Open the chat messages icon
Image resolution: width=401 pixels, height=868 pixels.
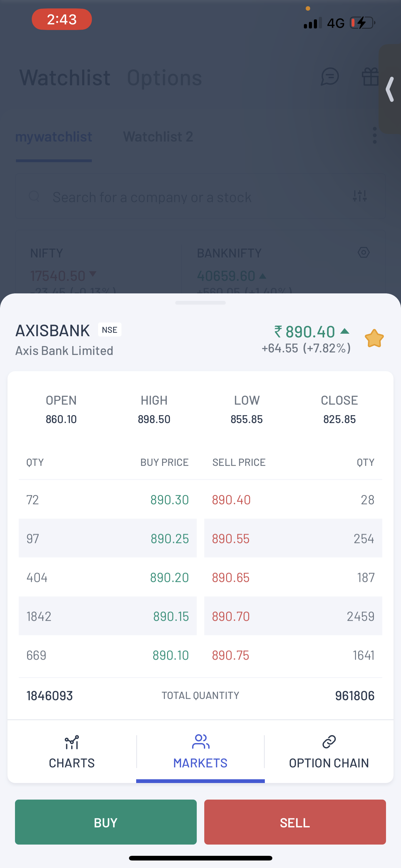click(x=329, y=77)
